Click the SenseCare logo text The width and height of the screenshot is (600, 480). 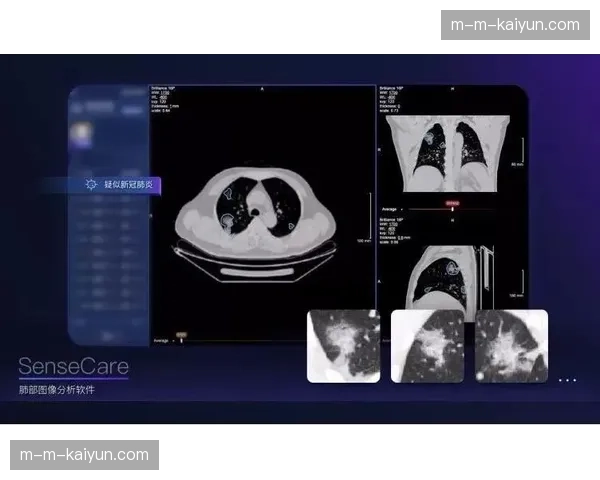pyautogui.click(x=73, y=366)
